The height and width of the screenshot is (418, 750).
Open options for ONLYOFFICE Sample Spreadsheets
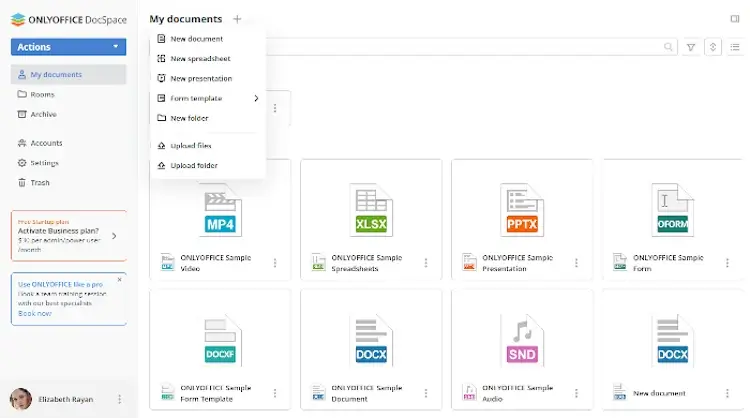click(426, 263)
